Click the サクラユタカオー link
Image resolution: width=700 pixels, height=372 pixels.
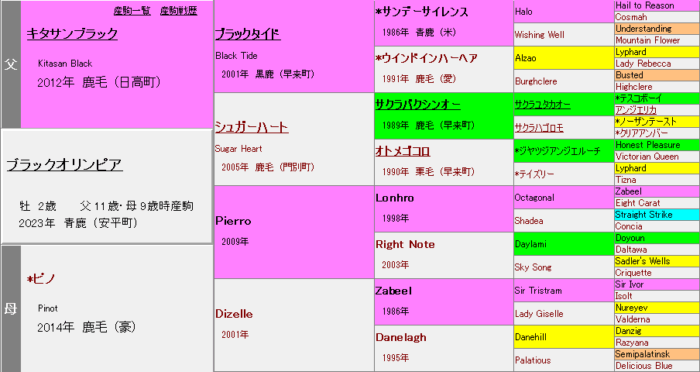coord(542,104)
